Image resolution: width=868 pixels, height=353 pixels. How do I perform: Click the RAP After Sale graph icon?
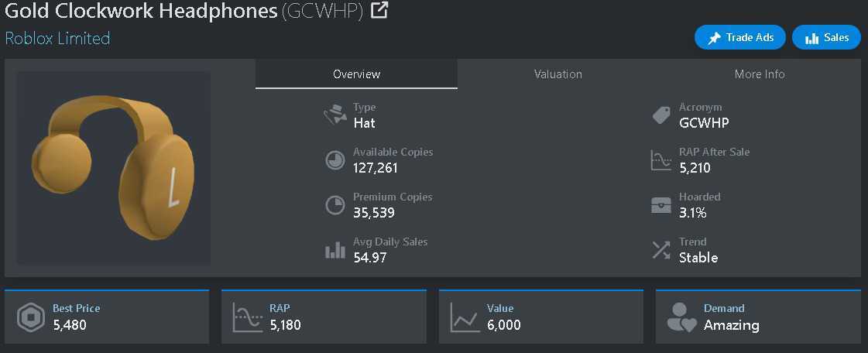tap(660, 160)
